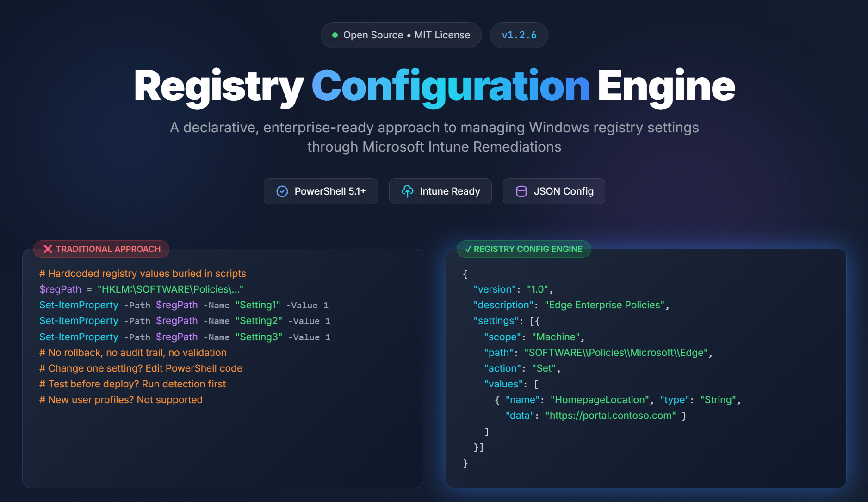Click the $regPath assignment line
The width and height of the screenshot is (868, 502).
pyautogui.click(x=141, y=289)
